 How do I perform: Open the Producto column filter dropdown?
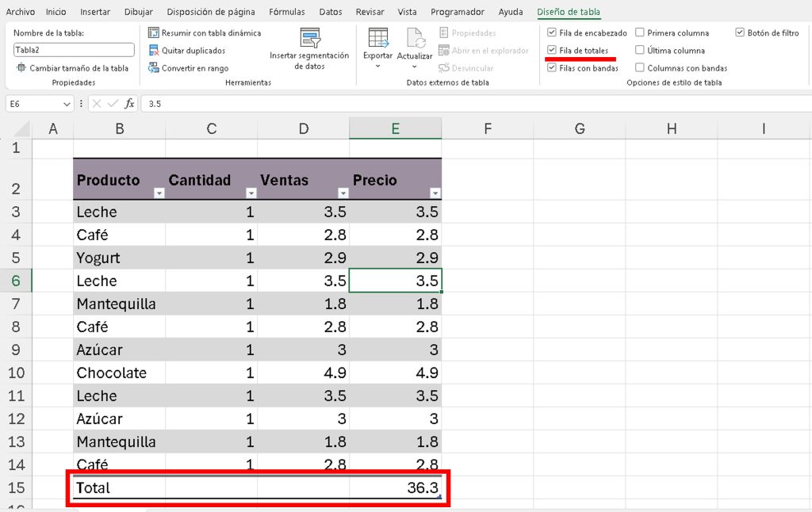pos(159,193)
